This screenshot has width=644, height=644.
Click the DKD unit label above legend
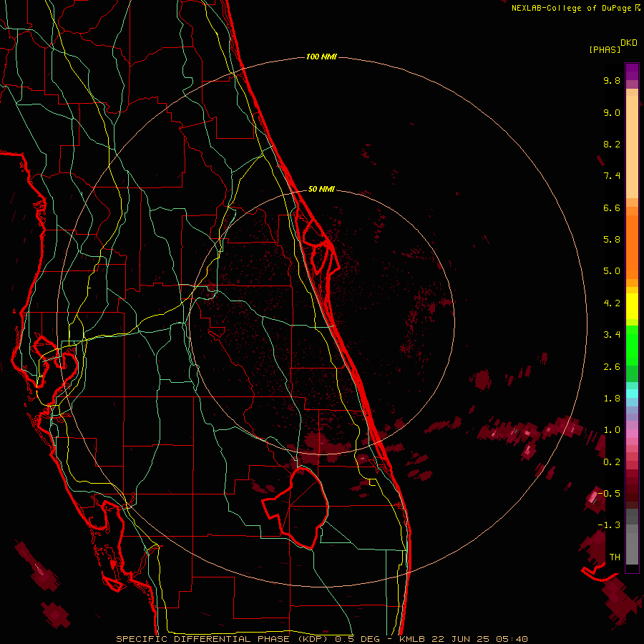[629, 42]
